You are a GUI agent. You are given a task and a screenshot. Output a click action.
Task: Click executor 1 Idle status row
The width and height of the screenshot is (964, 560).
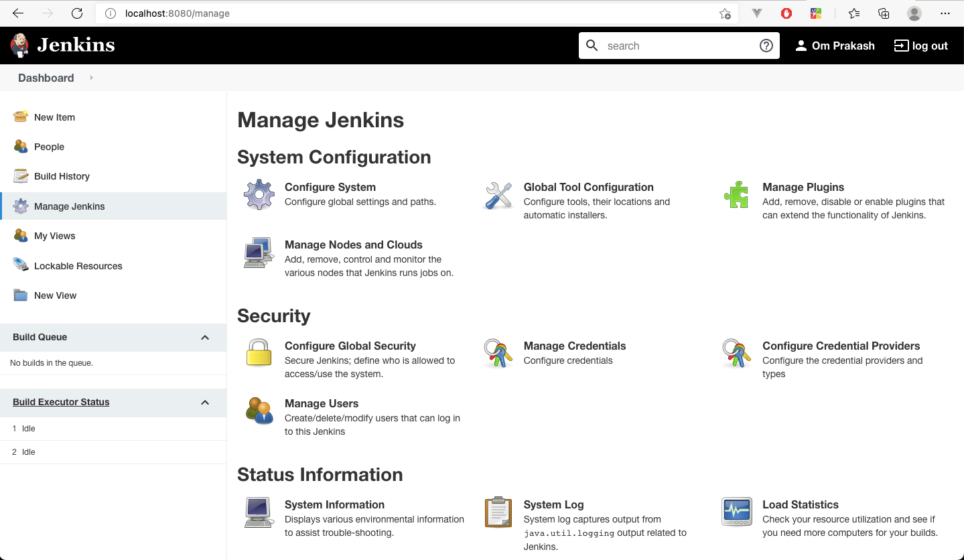pos(113,429)
